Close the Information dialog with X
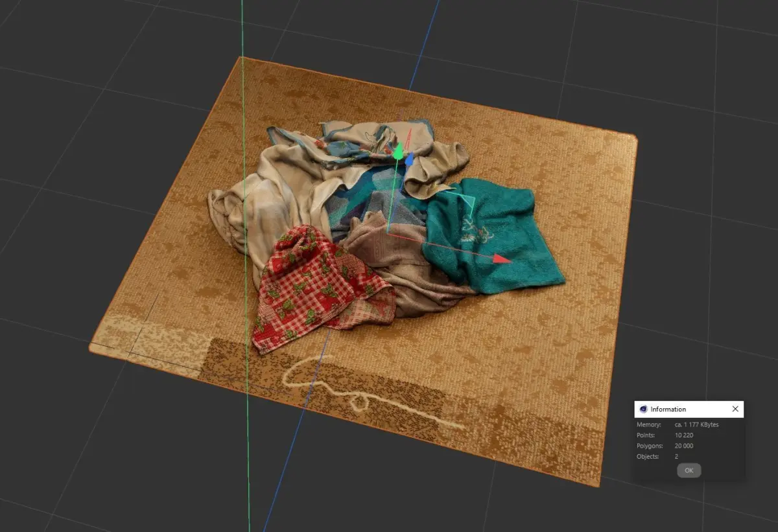This screenshot has width=778, height=532. click(735, 409)
